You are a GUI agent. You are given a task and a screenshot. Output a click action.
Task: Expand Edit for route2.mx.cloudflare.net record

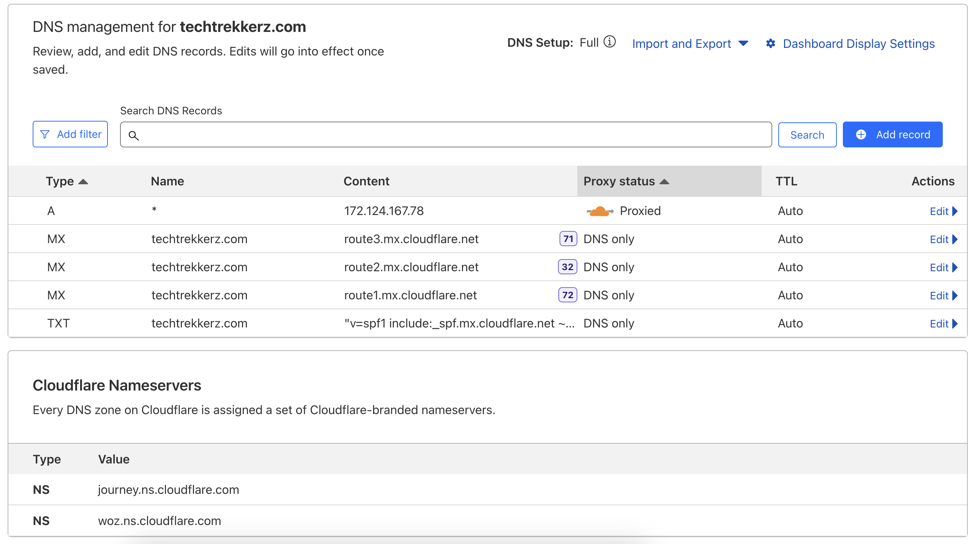[x=943, y=268]
